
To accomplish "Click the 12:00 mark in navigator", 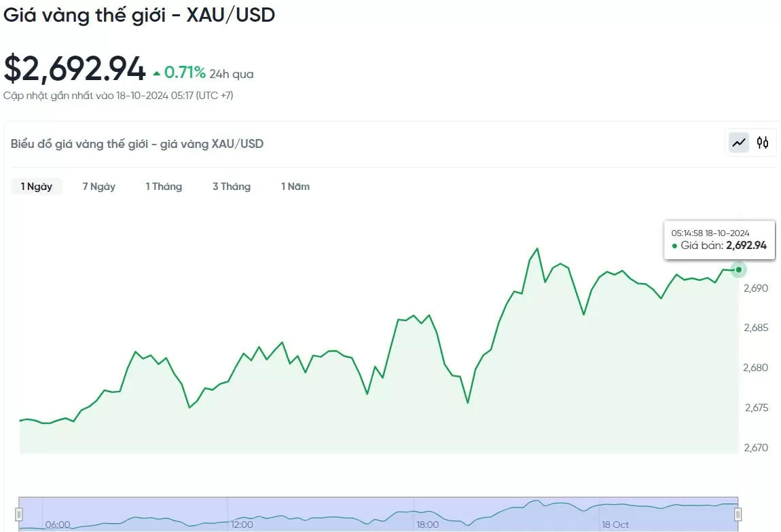I will [x=242, y=525].
